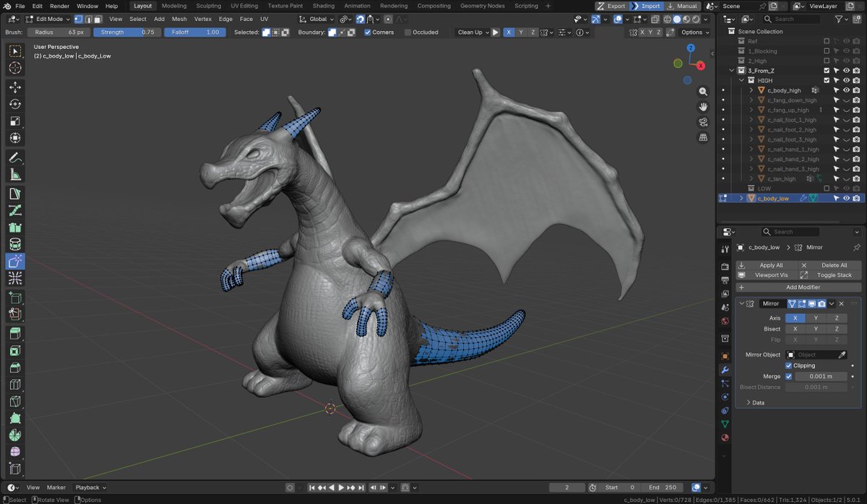Select the Select Box tool in toolbar
The height and width of the screenshot is (504, 867).
pos(15,51)
